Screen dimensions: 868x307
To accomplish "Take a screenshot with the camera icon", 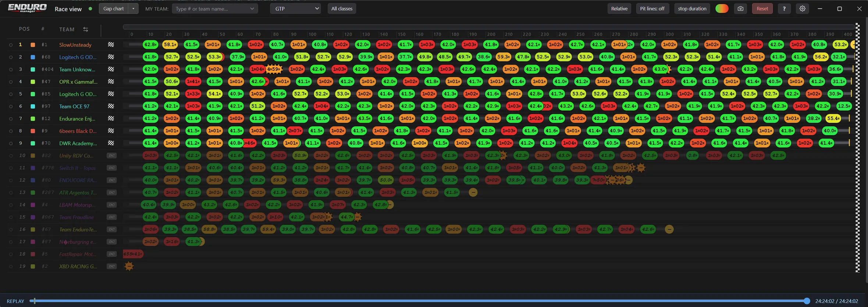I will (740, 8).
